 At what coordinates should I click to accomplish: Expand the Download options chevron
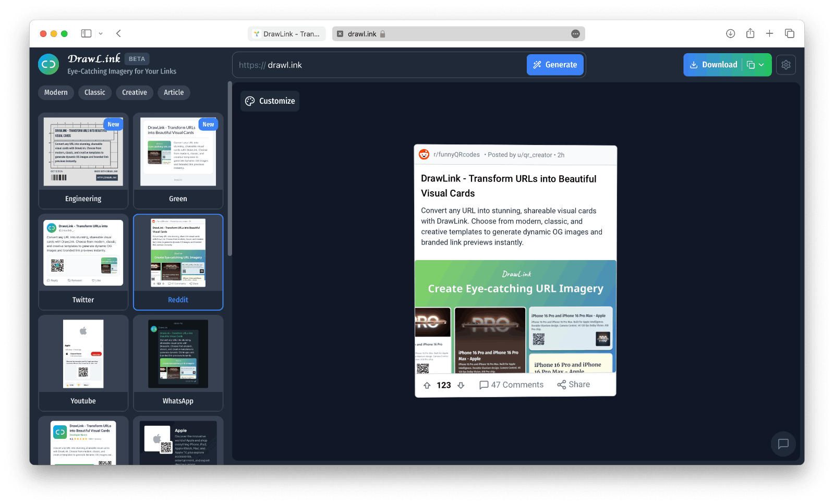[762, 65]
